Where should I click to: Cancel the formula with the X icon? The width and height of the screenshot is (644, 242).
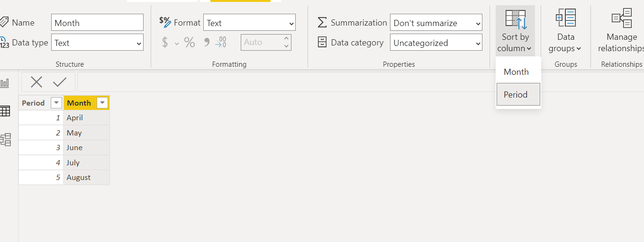pos(36,82)
